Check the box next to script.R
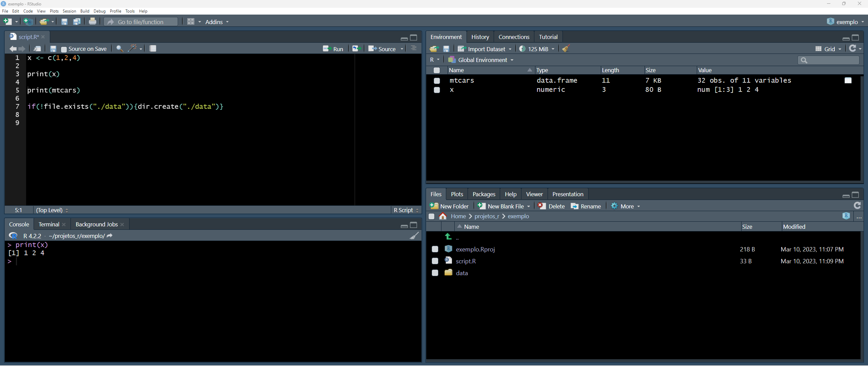868x366 pixels. (x=435, y=261)
